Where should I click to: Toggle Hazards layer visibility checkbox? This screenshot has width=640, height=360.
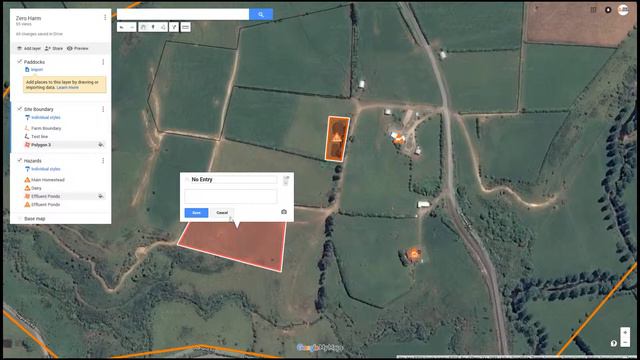(x=19, y=160)
